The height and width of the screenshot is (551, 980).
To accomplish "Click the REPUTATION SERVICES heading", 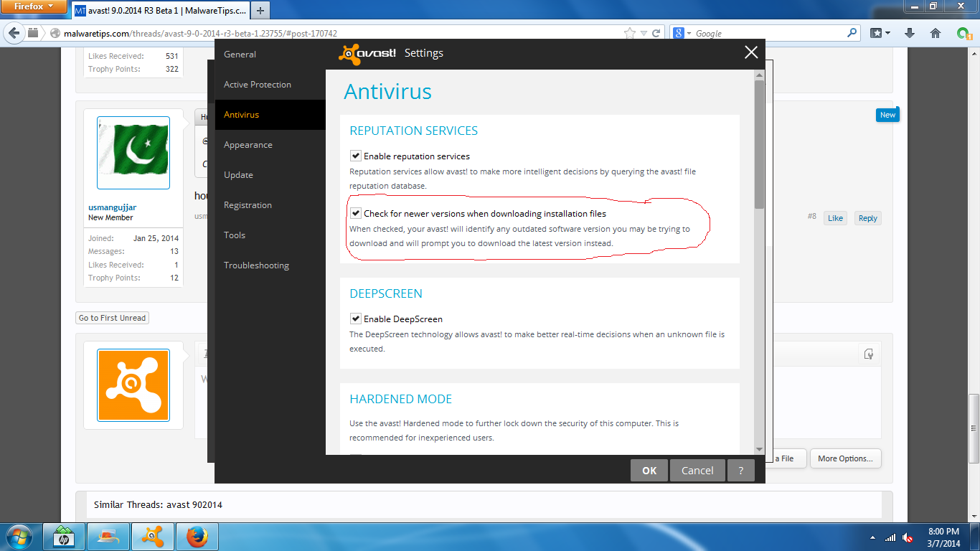I will pos(414,131).
